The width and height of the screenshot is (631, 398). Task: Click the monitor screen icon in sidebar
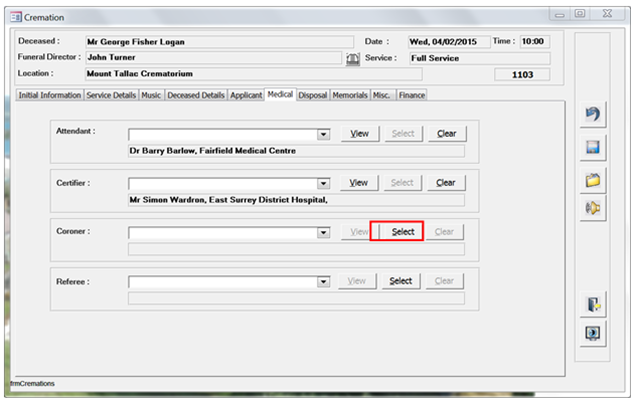click(593, 333)
